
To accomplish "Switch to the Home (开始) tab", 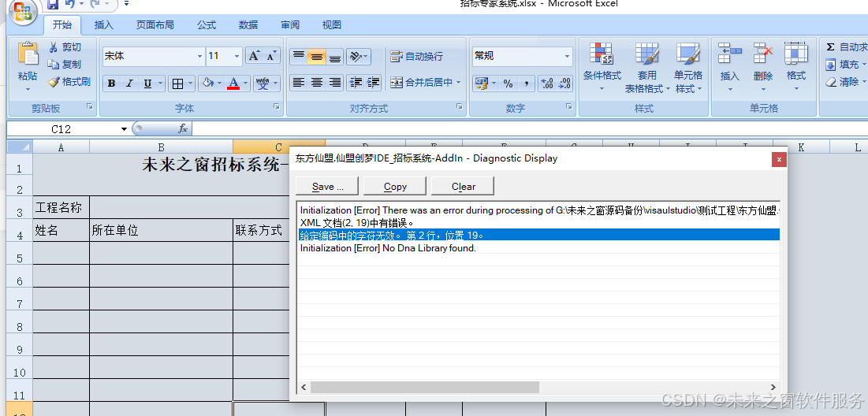I will click(62, 25).
